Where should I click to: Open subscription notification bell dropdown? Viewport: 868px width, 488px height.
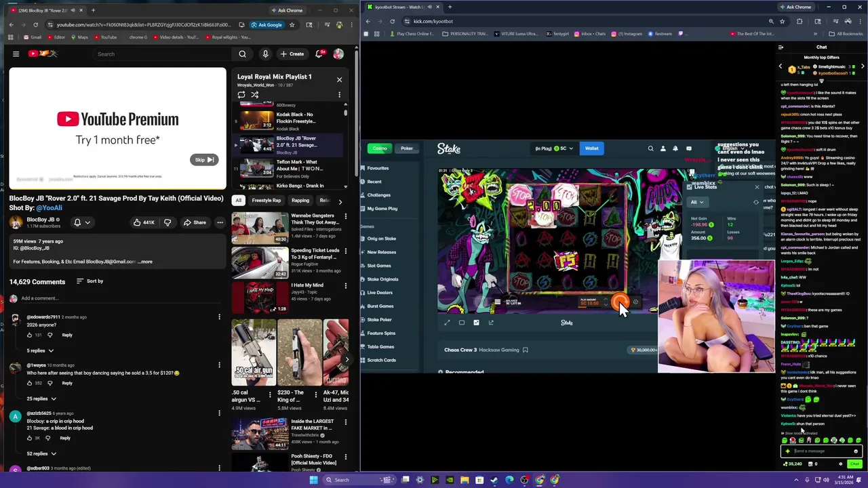click(82, 222)
